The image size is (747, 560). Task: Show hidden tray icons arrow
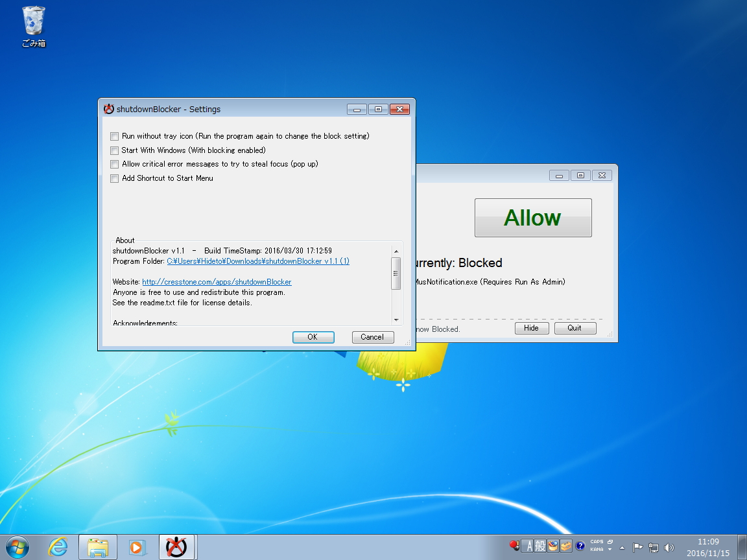[x=622, y=548]
